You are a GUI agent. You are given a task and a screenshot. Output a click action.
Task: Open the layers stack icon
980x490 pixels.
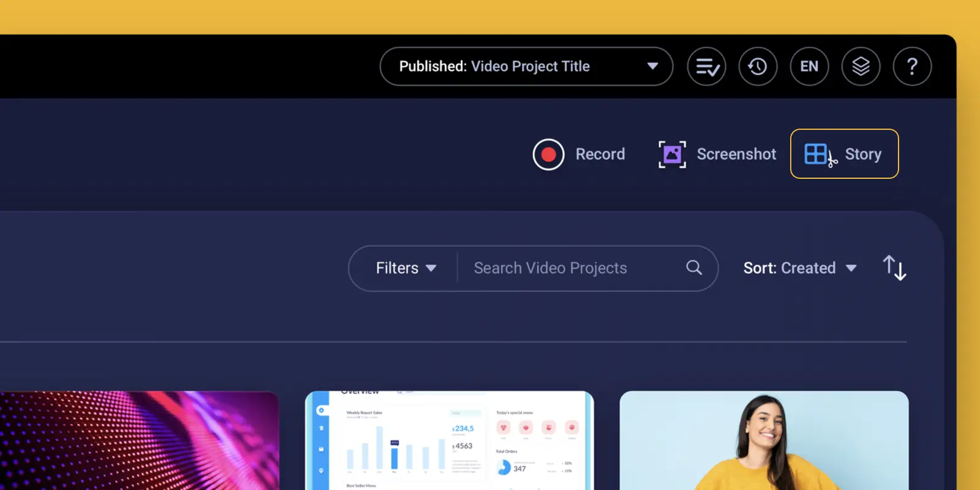[861, 66]
